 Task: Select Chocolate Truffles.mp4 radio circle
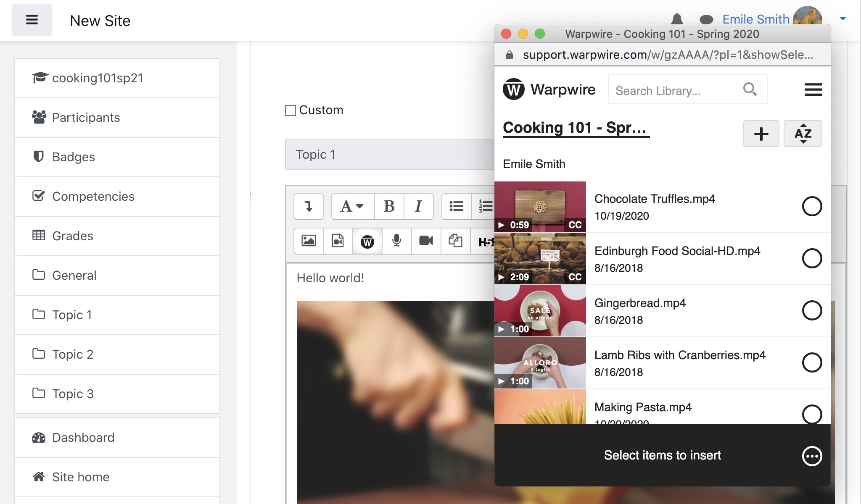pyautogui.click(x=812, y=206)
